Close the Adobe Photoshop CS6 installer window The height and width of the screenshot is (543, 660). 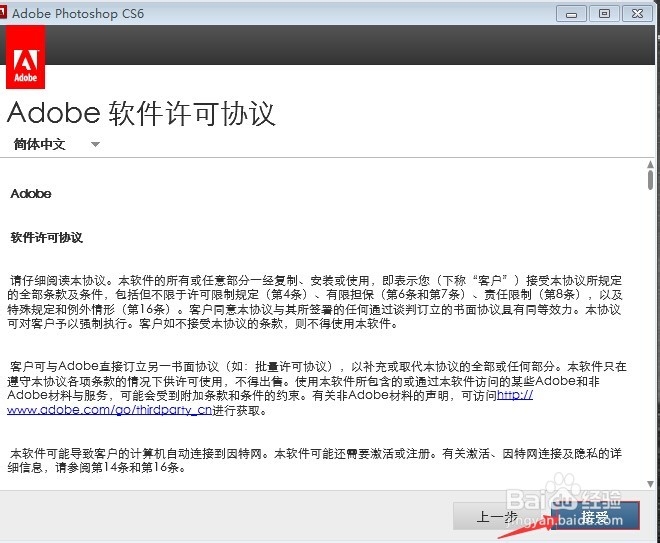click(x=637, y=14)
